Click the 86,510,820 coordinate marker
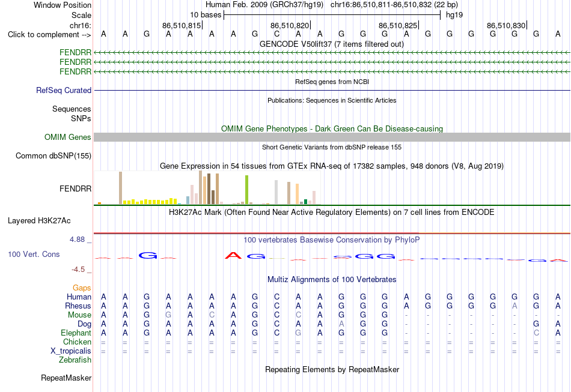The width and height of the screenshot is (571, 392). pyautogui.click(x=290, y=25)
